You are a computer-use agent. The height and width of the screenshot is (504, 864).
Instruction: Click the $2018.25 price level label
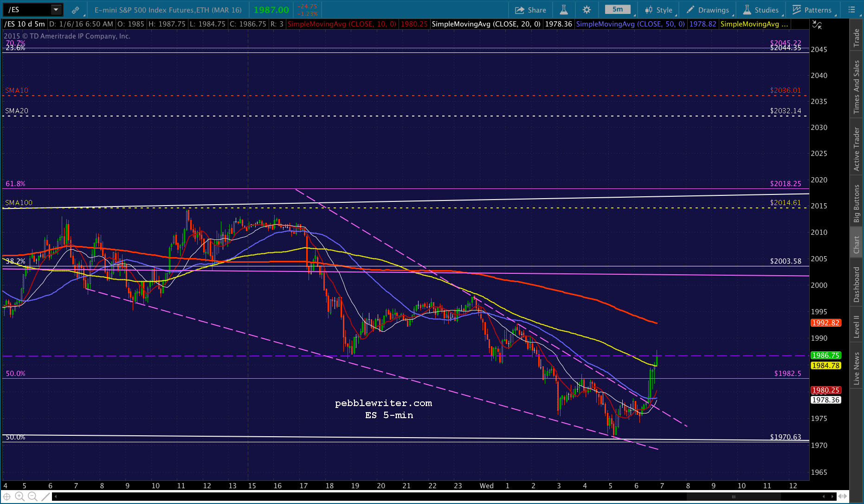[x=786, y=184]
